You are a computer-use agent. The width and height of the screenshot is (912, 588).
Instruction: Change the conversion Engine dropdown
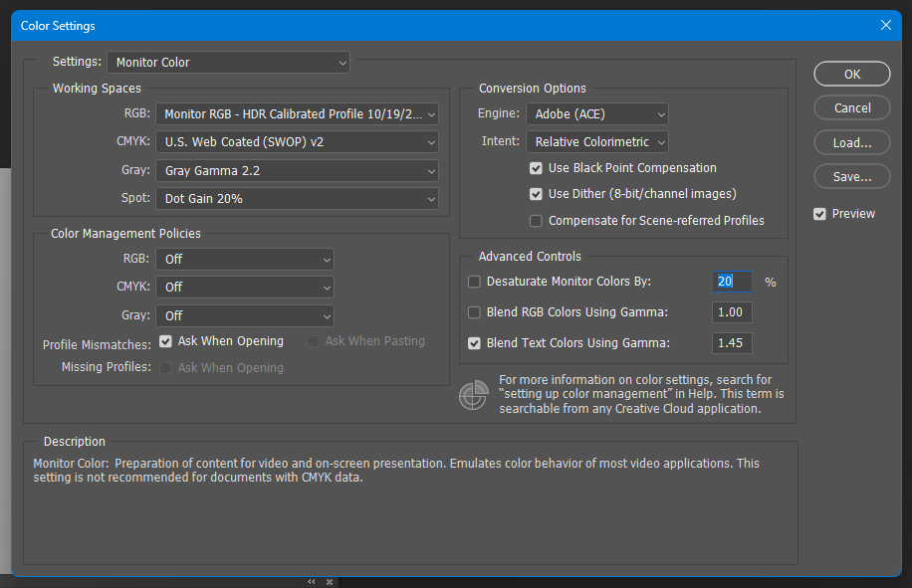tap(596, 113)
